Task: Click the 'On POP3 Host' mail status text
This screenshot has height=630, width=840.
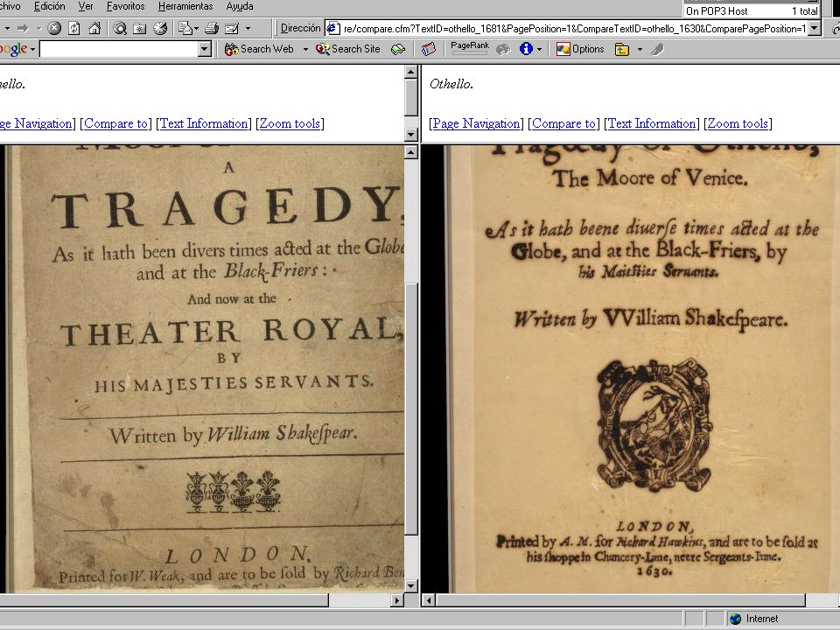Action: (x=717, y=10)
